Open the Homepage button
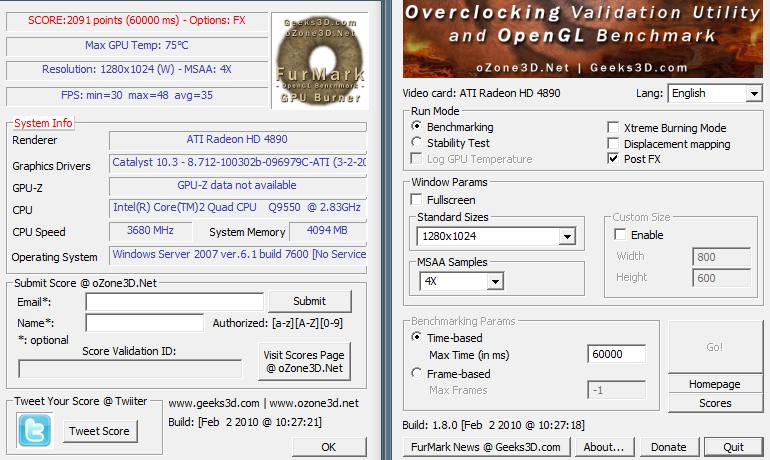 point(715,383)
